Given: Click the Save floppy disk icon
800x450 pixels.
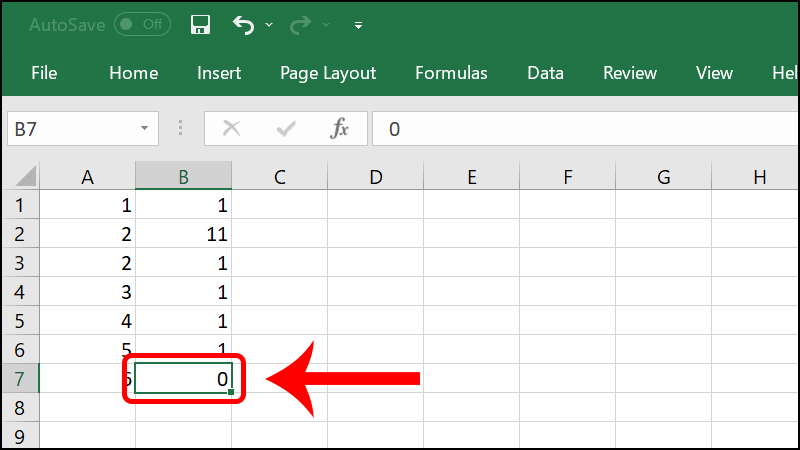Looking at the screenshot, I should coord(200,25).
